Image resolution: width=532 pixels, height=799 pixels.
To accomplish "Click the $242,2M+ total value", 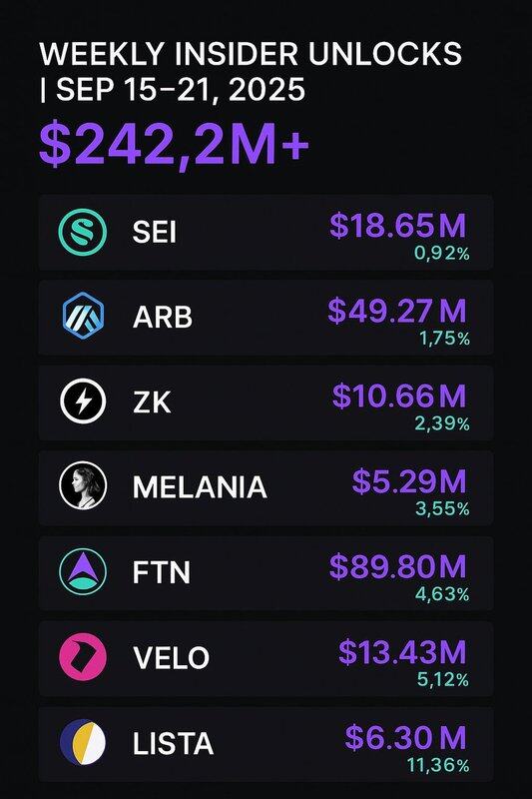I will tap(174, 144).
